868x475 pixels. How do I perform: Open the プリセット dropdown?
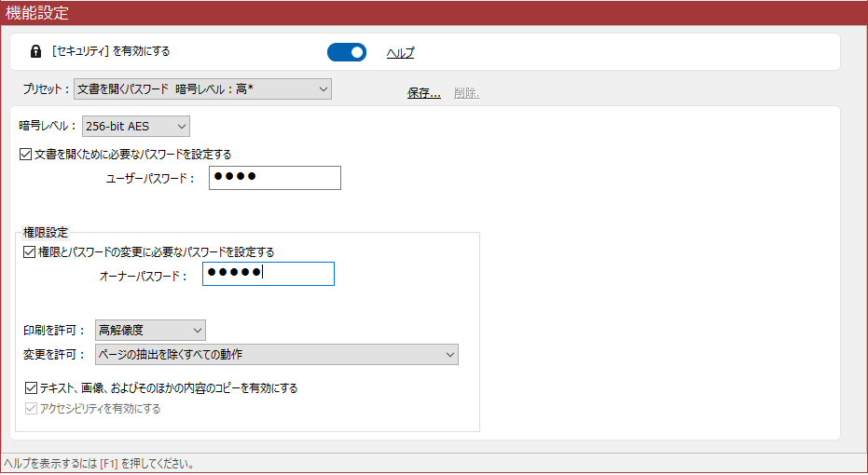click(202, 89)
